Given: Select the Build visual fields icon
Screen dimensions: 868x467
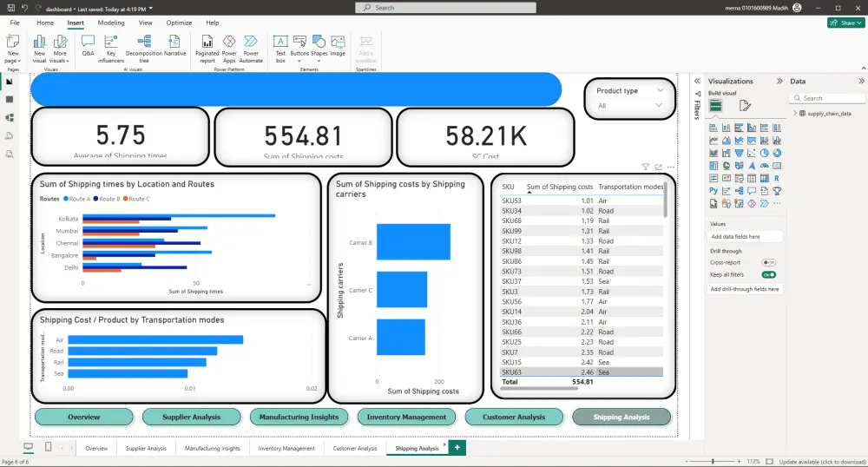Looking at the screenshot, I should click(715, 106).
